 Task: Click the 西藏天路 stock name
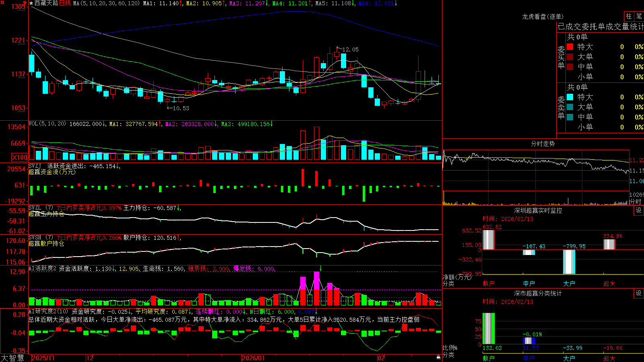pyautogui.click(x=46, y=3)
